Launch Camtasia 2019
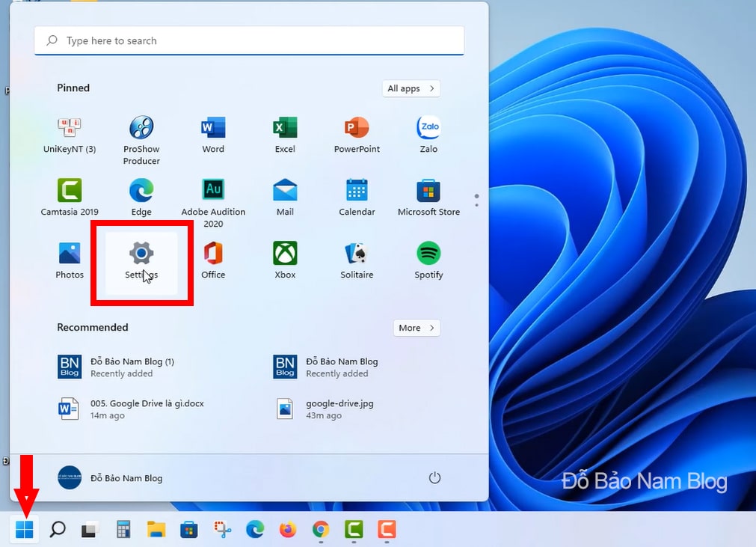 (70, 198)
